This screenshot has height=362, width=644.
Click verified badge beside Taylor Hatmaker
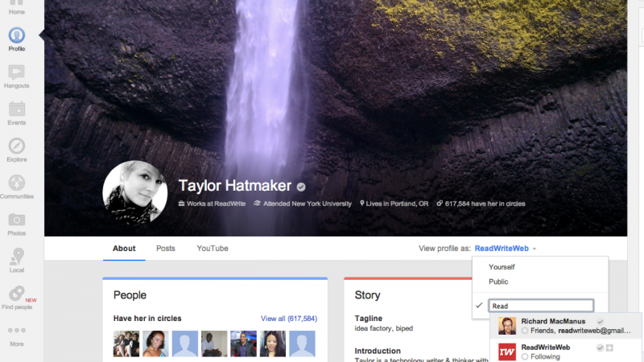pos(301,186)
